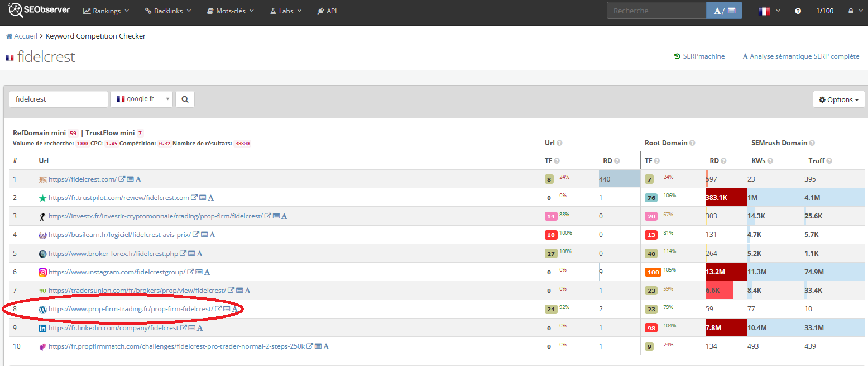
Task: Click the keyword field containing fidelcrest
Action: point(59,99)
